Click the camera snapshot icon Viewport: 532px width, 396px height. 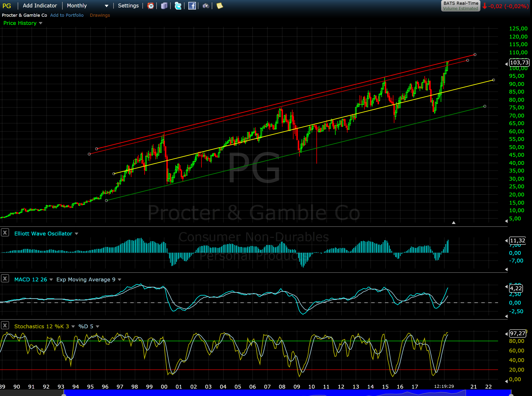pyautogui.click(x=206, y=6)
